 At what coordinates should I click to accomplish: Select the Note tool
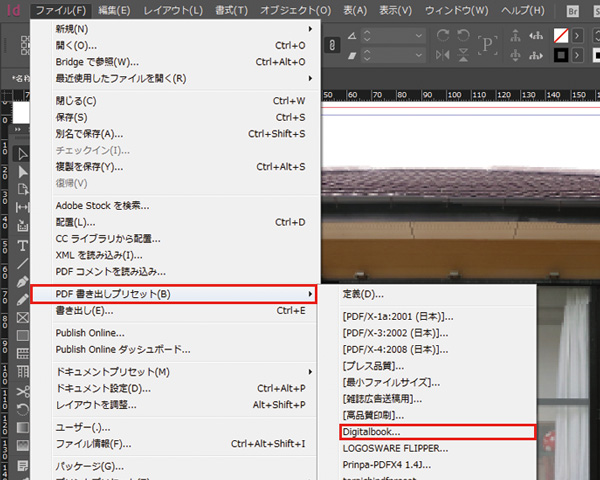(x=22, y=466)
